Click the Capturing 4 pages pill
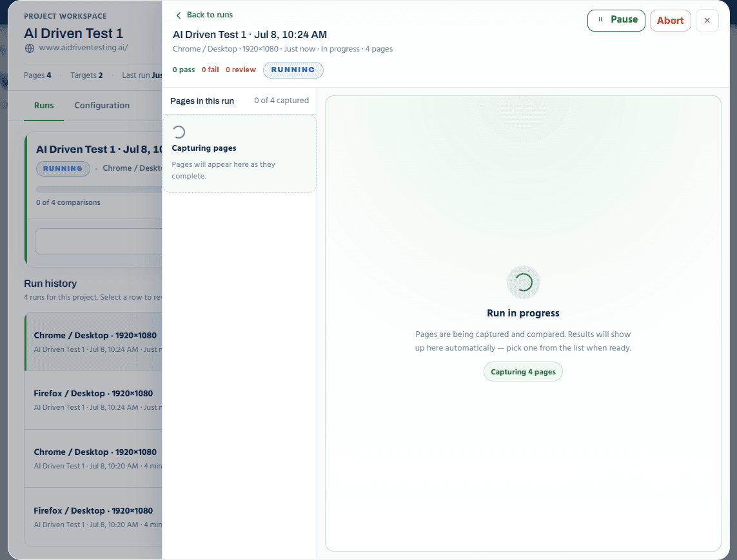Screen dimensions: 737x560 point(523,372)
